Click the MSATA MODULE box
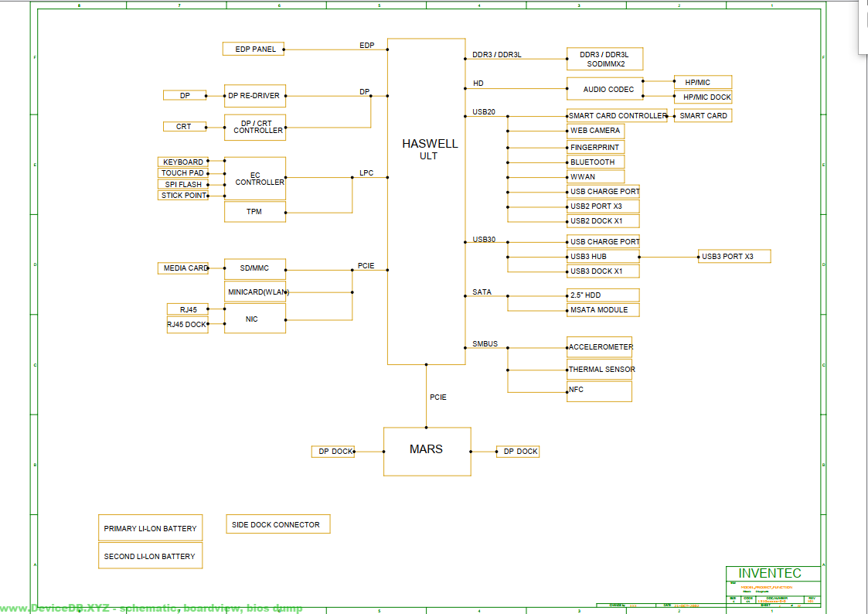 point(603,310)
